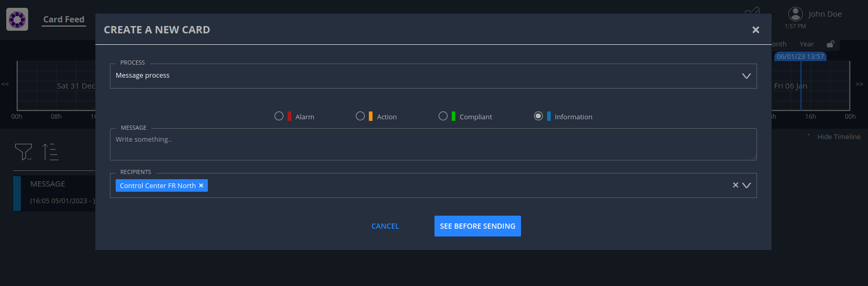The width and height of the screenshot is (868, 286).
Task: Open the filter funnel icon
Action: [x=23, y=152]
